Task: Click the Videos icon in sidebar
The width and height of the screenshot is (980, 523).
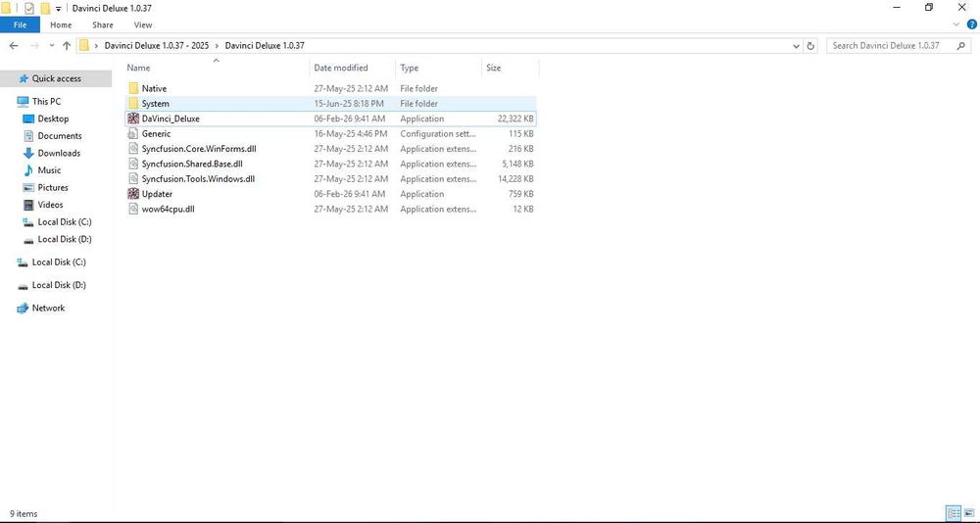Action: coord(28,205)
